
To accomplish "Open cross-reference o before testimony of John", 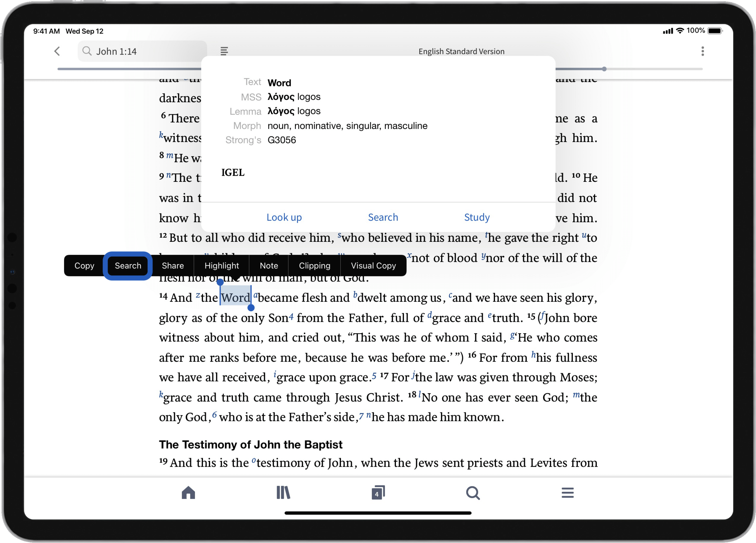I will (x=254, y=460).
